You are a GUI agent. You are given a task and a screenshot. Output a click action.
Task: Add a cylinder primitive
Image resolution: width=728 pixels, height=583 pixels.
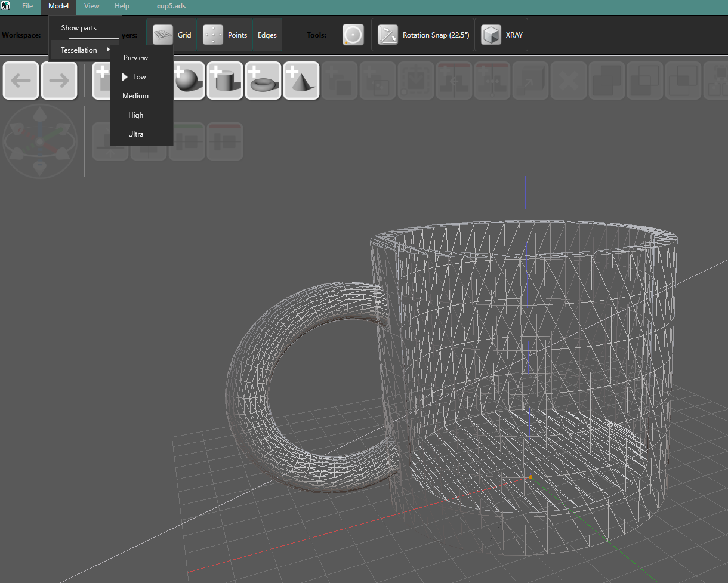[225, 81]
